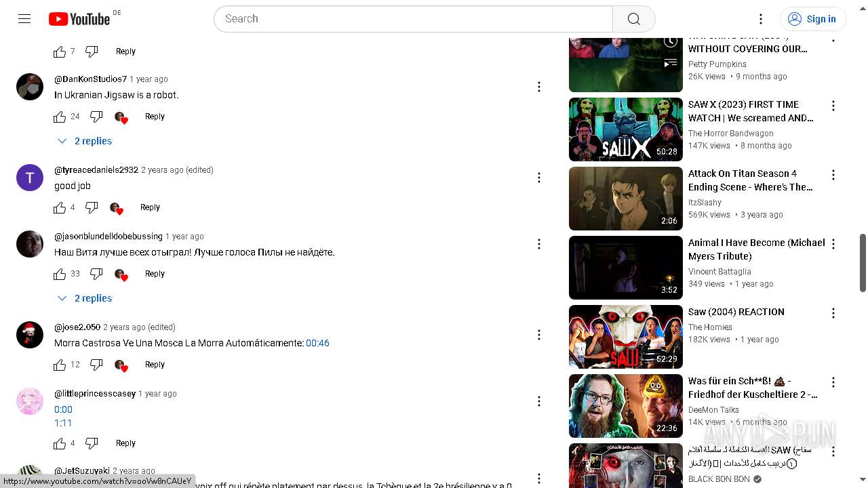Go to YouTube home via logo
868x488 pixels.
click(79, 19)
